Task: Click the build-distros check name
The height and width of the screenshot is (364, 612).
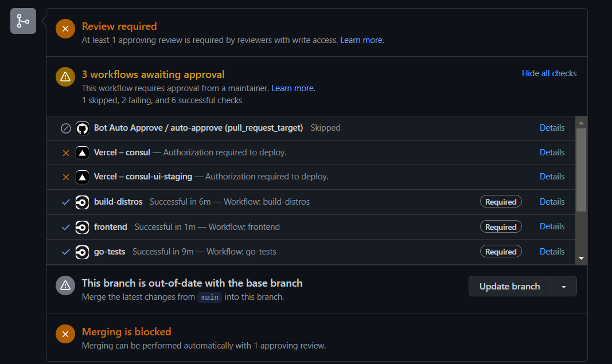Action: click(118, 202)
